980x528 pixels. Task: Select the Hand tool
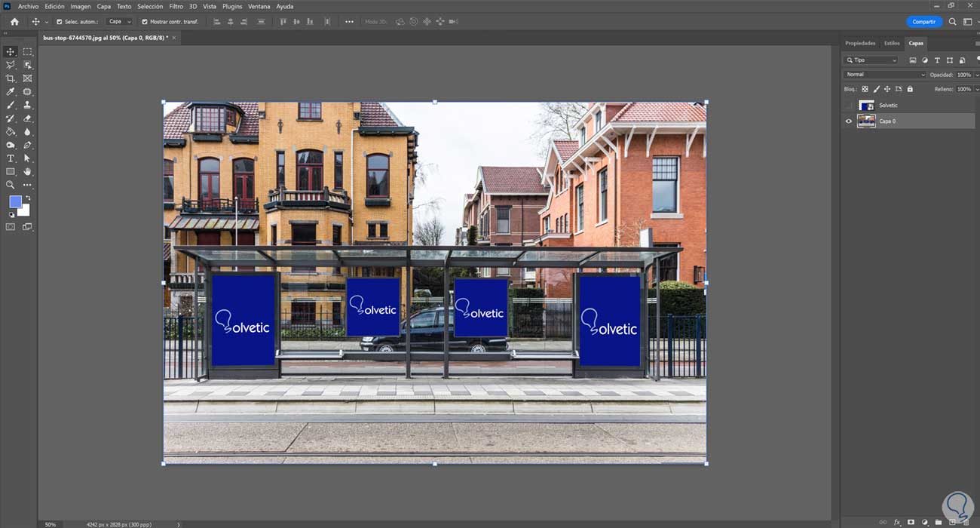(x=28, y=172)
